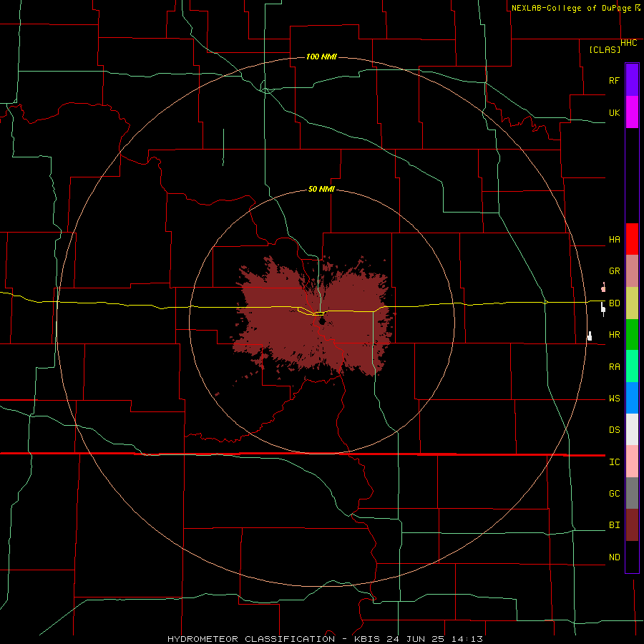Screen dimensions: 644x644
Task: Click the 'RA' legend label
Action: [x=614, y=367]
